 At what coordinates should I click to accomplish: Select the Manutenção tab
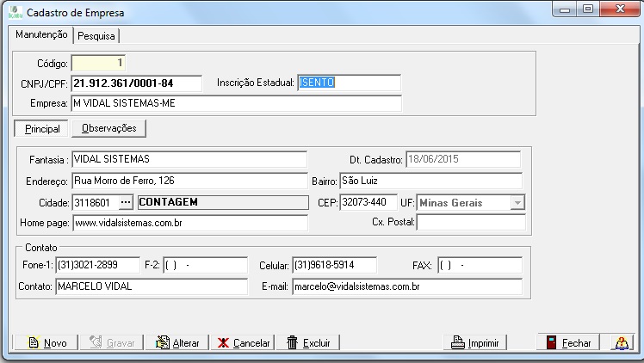pyautogui.click(x=41, y=35)
